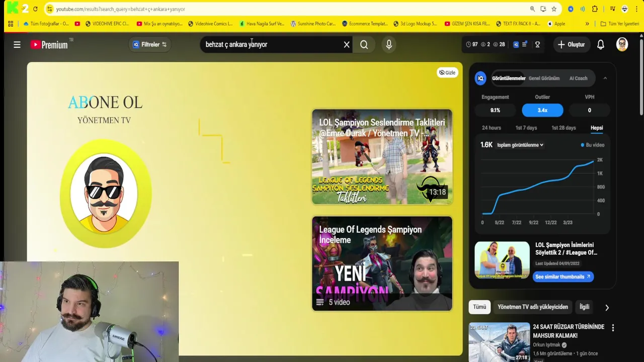Open vidIQ list icon in header
Viewport: 644px width, 362px height.
(524, 44)
